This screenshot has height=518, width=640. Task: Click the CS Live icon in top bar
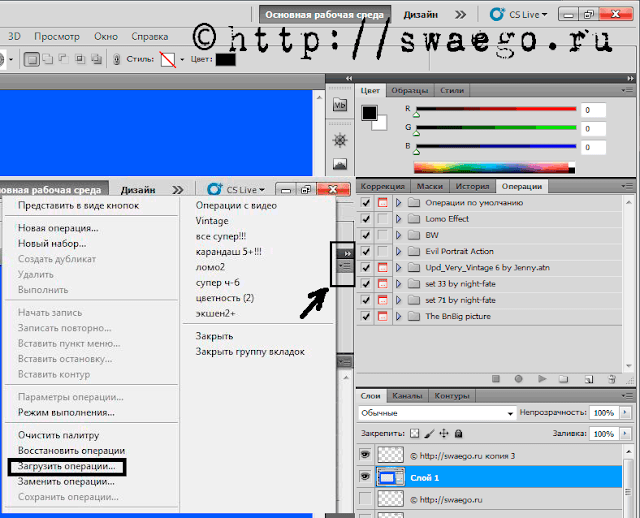pos(497,14)
